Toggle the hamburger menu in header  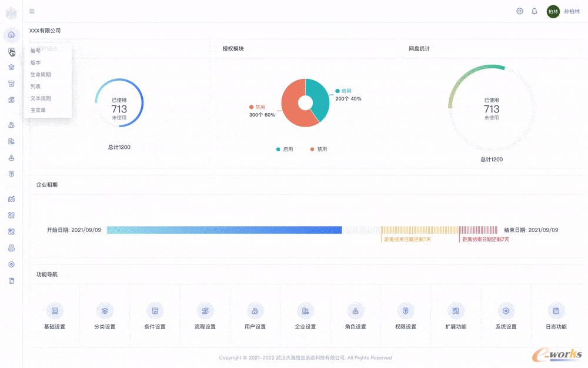click(x=32, y=11)
